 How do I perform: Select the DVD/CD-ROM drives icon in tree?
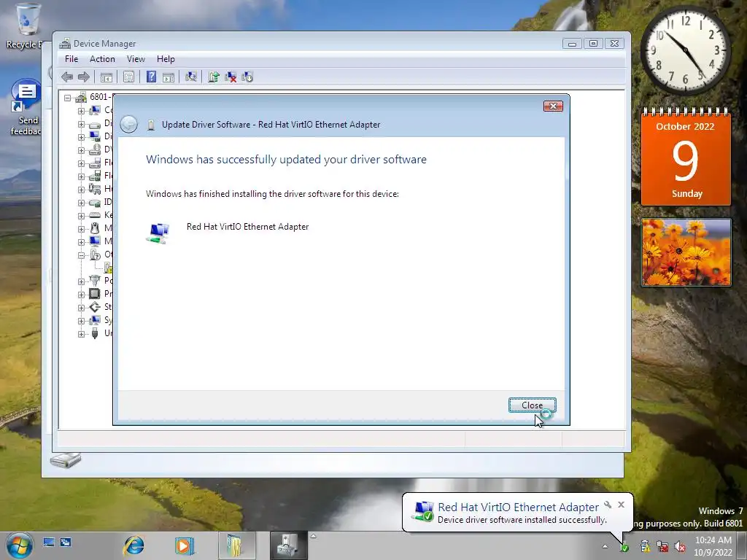pos(95,149)
